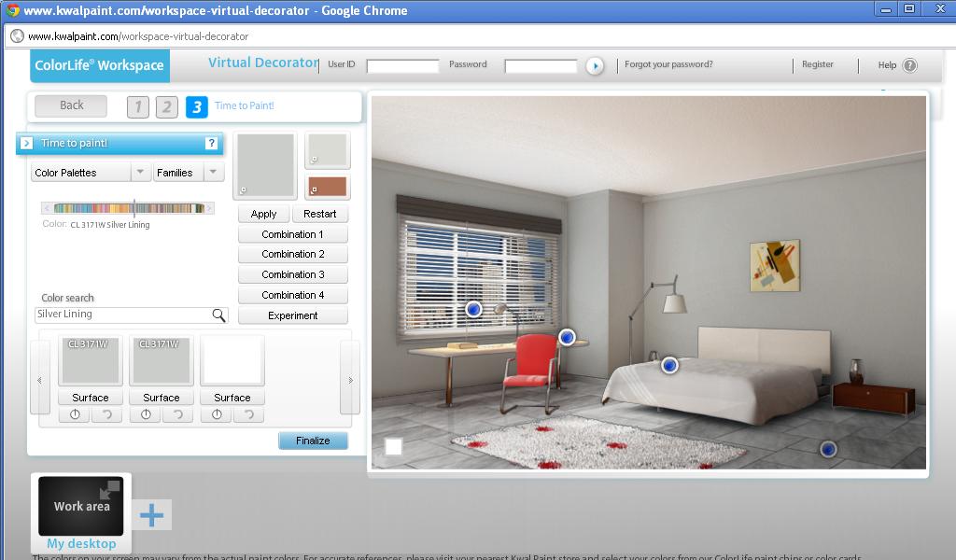Image resolution: width=956 pixels, height=560 pixels.
Task: Click the Apply button
Action: [x=263, y=214]
